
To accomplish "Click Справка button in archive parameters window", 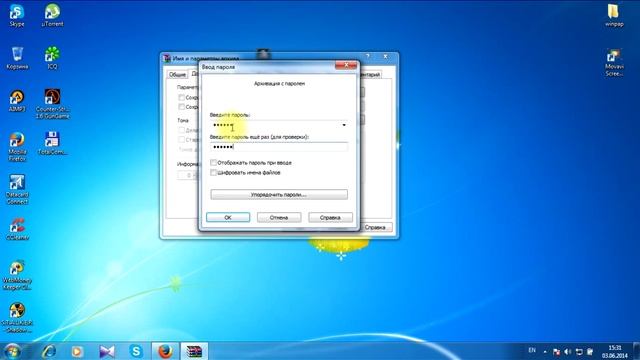I will pyautogui.click(x=376, y=227).
